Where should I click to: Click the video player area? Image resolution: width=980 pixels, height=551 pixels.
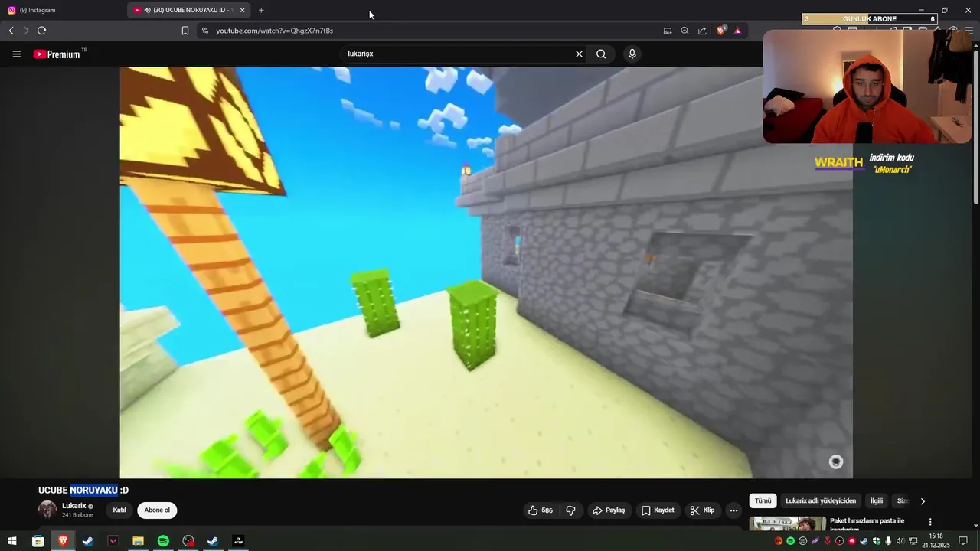pyautogui.click(x=486, y=272)
